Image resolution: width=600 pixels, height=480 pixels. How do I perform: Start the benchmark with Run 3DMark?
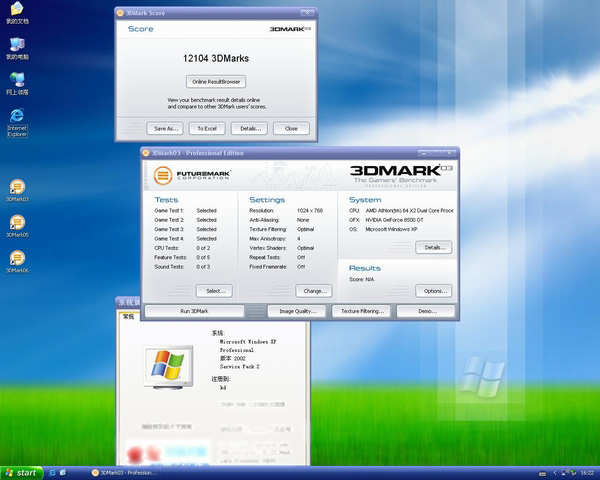[x=194, y=311]
